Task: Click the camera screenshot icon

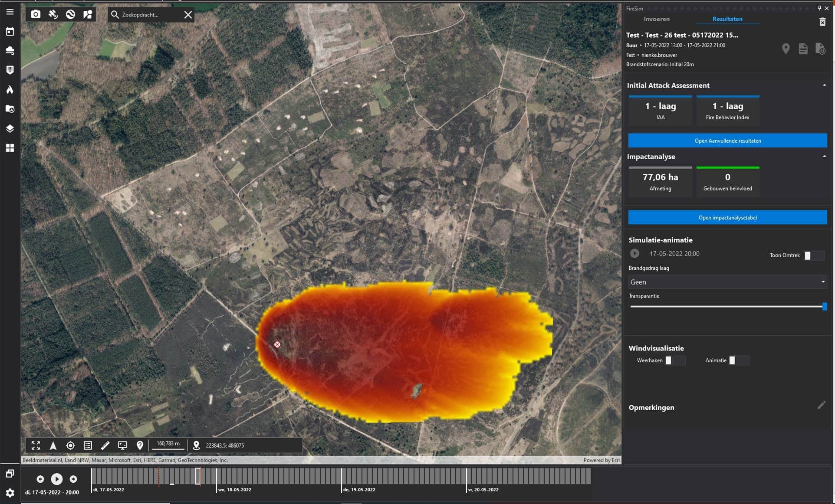Action: (x=36, y=14)
